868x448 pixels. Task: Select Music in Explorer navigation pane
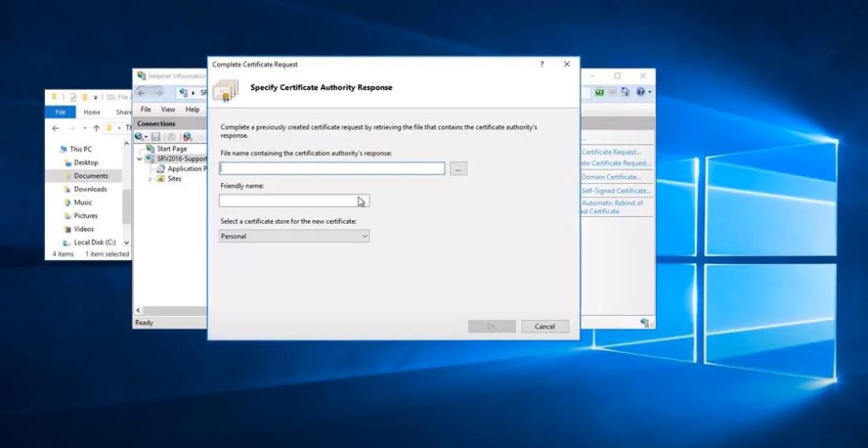click(x=83, y=202)
